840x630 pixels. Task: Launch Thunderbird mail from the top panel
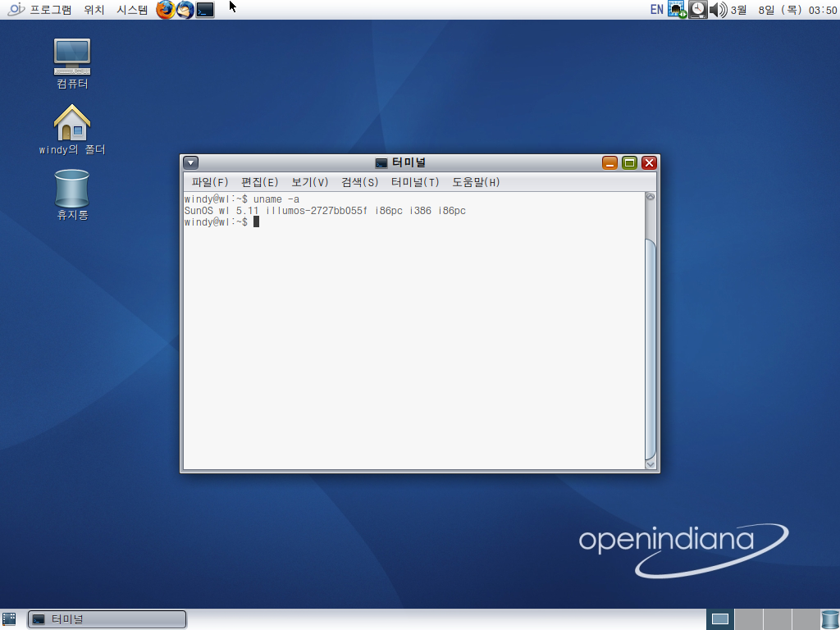185,10
